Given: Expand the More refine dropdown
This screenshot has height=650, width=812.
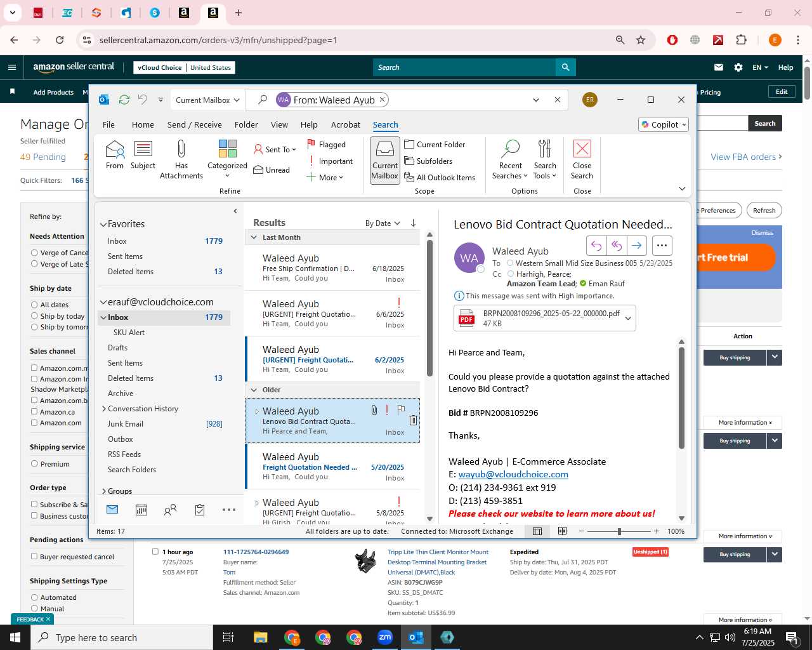Looking at the screenshot, I should tap(325, 178).
